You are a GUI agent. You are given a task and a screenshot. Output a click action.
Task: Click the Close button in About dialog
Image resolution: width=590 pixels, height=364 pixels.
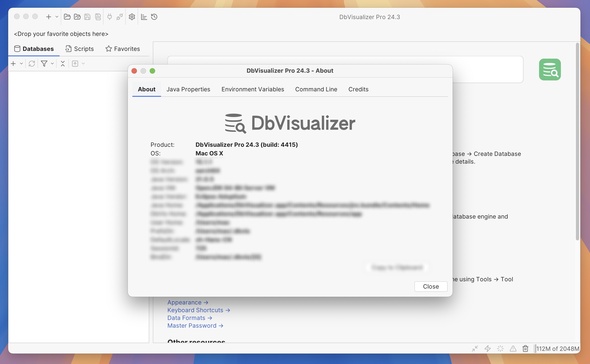(x=431, y=287)
